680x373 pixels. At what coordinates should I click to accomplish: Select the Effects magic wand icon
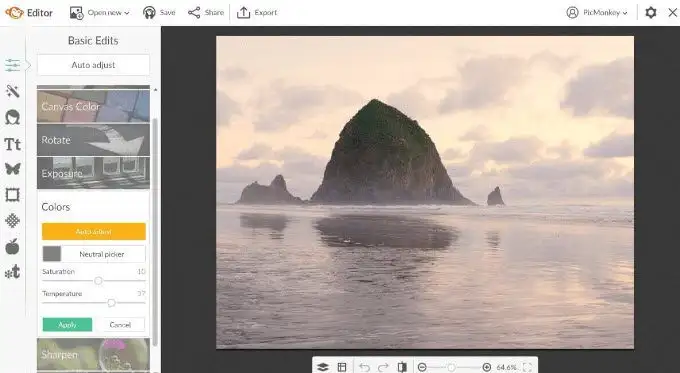(x=13, y=91)
